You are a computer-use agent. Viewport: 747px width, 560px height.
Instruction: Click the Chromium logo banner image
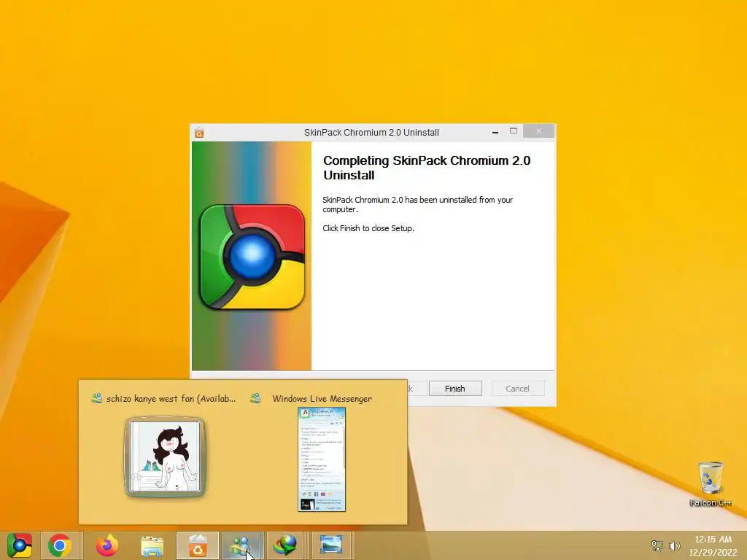pos(252,256)
